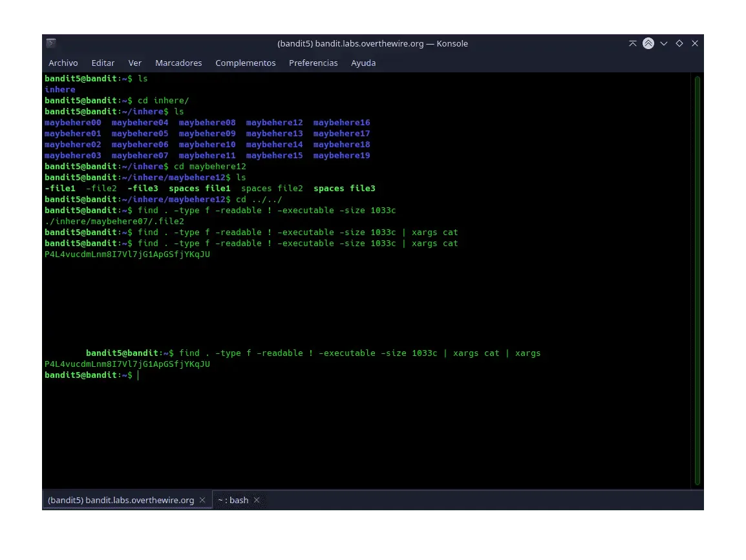Open the Preferencias menu
The image size is (746, 560).
click(x=313, y=63)
